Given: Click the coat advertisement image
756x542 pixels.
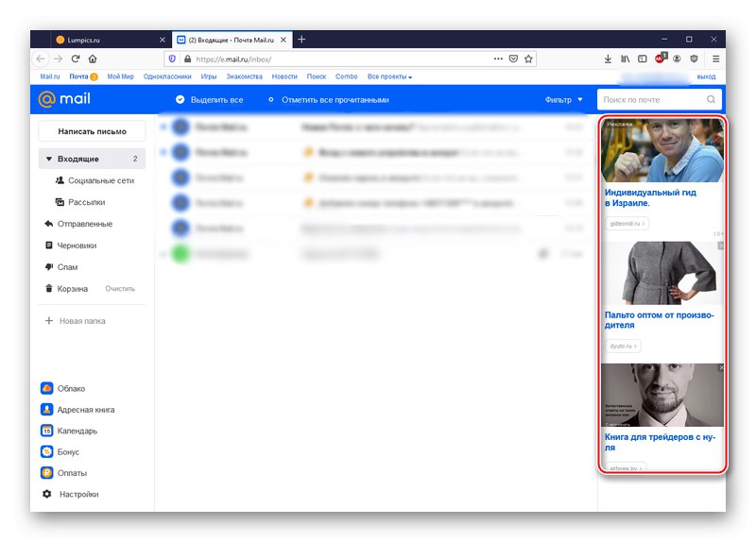Looking at the screenshot, I should (x=662, y=273).
